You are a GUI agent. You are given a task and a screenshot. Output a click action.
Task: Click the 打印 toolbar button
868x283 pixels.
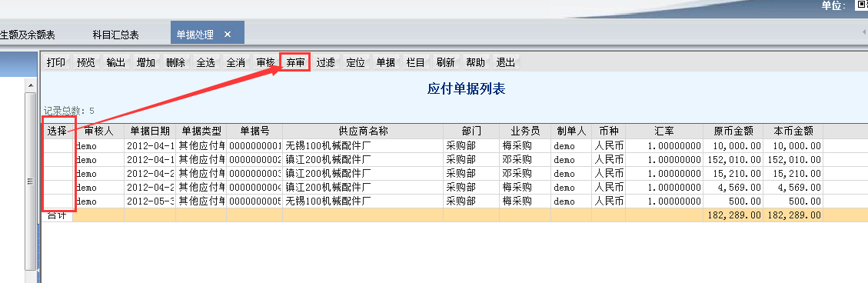tap(56, 62)
